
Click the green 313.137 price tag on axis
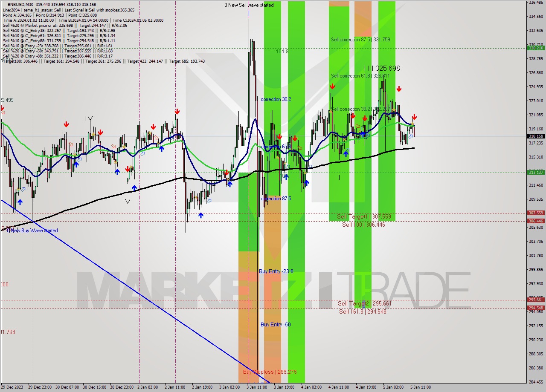coord(536,173)
